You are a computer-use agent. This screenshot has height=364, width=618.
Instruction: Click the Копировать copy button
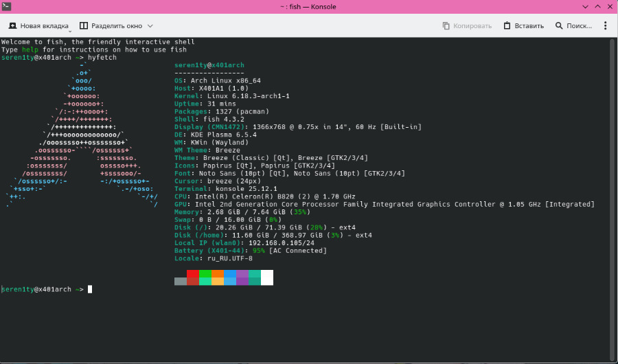[467, 26]
